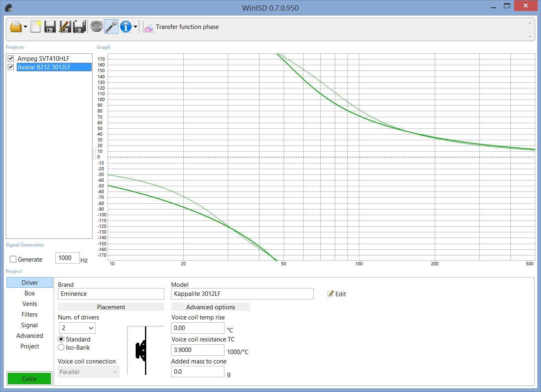Expand the arrow beside the info icon
This screenshot has height=392, width=541.
click(136, 27)
